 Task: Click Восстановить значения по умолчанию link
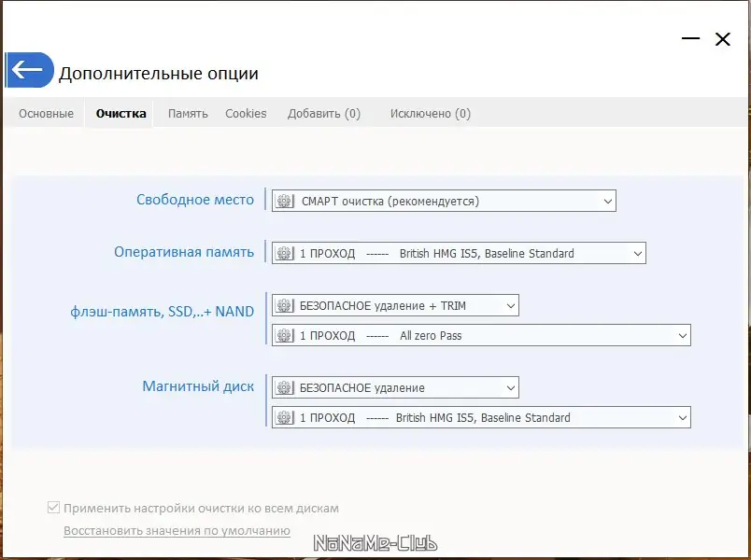tap(177, 531)
